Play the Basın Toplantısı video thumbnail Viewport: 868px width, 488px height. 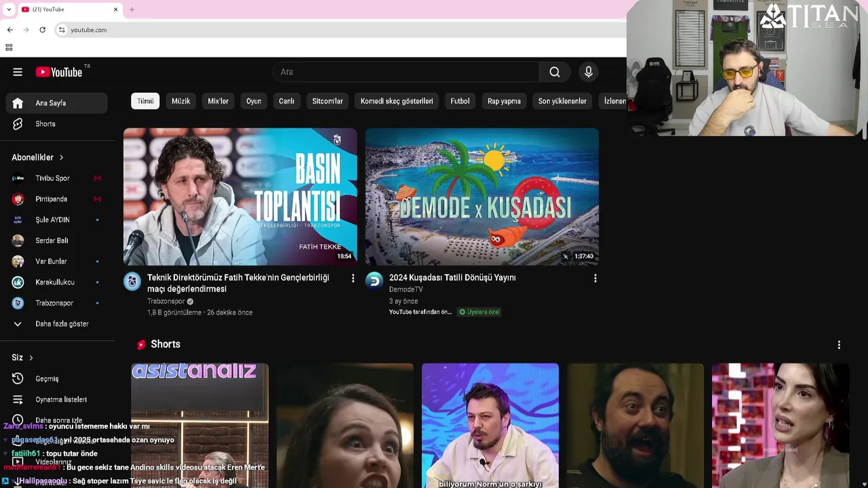click(x=240, y=197)
